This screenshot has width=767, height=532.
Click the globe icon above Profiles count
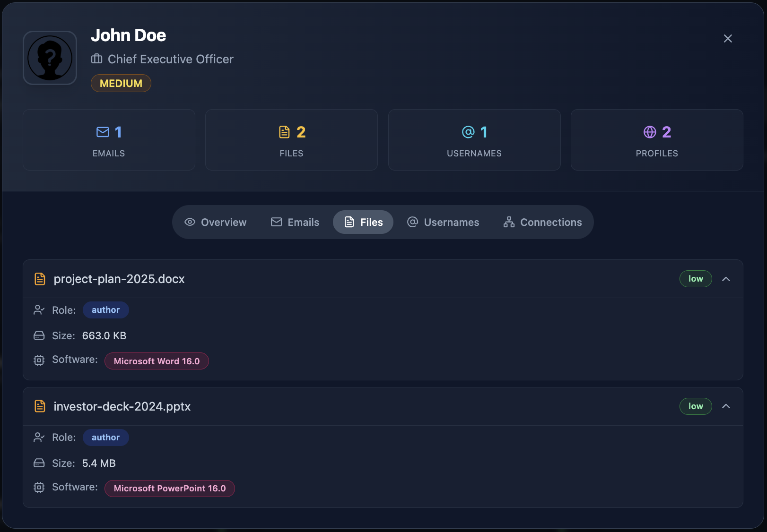tap(650, 132)
